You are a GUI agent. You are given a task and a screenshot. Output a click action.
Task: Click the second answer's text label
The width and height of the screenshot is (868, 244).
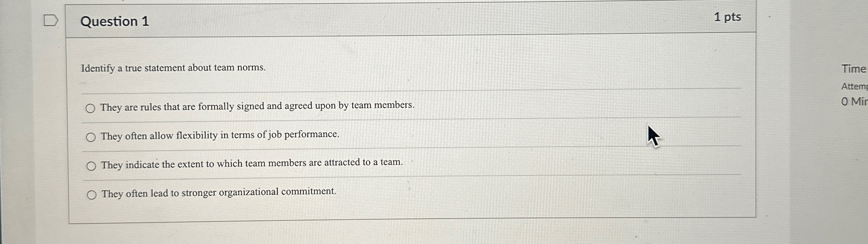click(x=219, y=135)
